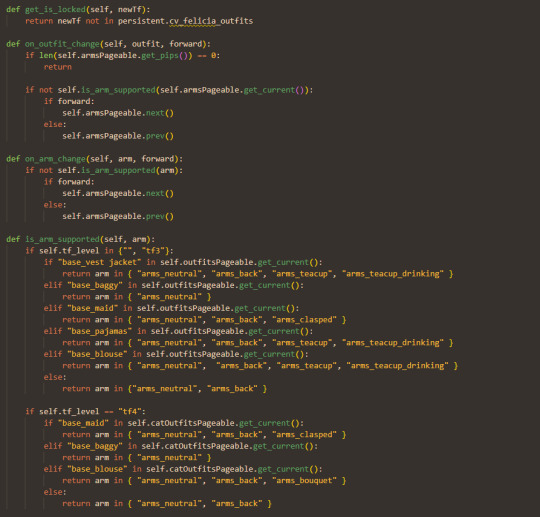Screen dimensions: 540x517
Task: Click the get_is_locked function name
Action: [55, 10]
